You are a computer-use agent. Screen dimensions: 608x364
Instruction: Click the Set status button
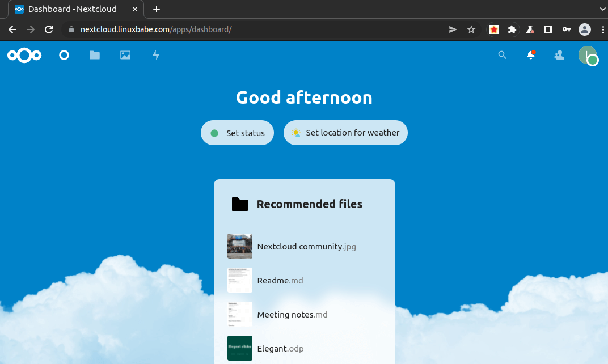pyautogui.click(x=237, y=133)
